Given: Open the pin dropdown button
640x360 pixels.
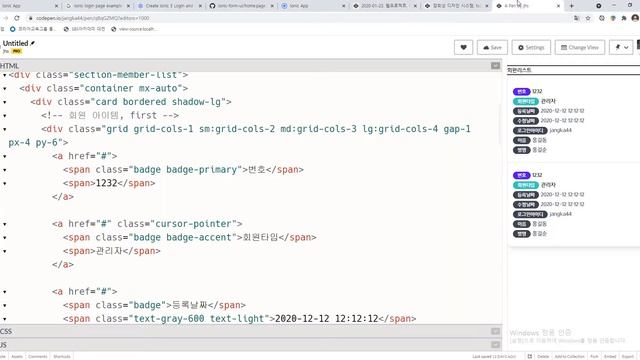Looking at the screenshot, I should point(621,47).
